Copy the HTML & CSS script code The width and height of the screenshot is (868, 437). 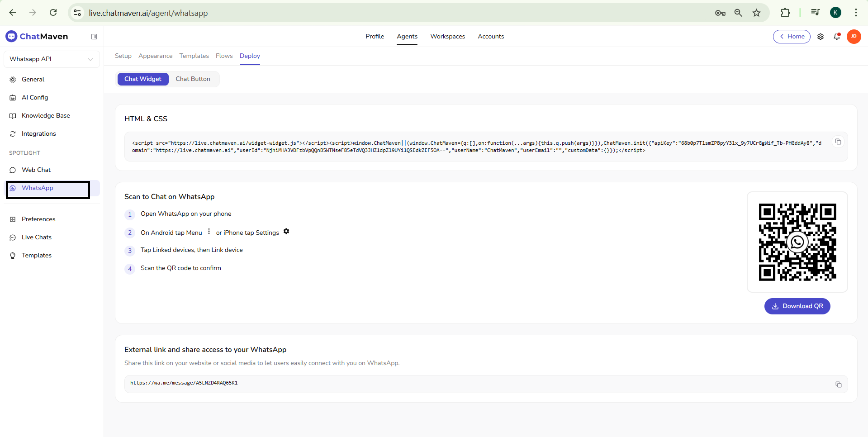838,142
